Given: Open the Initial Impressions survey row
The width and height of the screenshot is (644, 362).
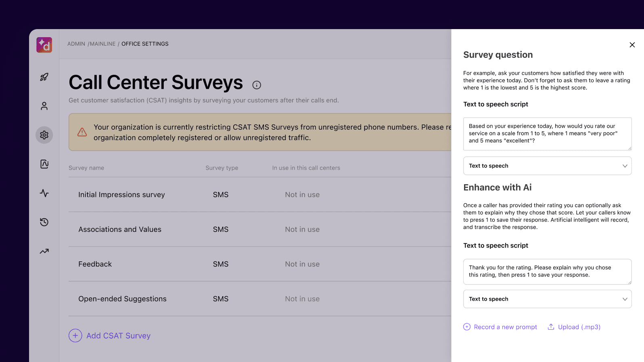Looking at the screenshot, I should point(121,195).
